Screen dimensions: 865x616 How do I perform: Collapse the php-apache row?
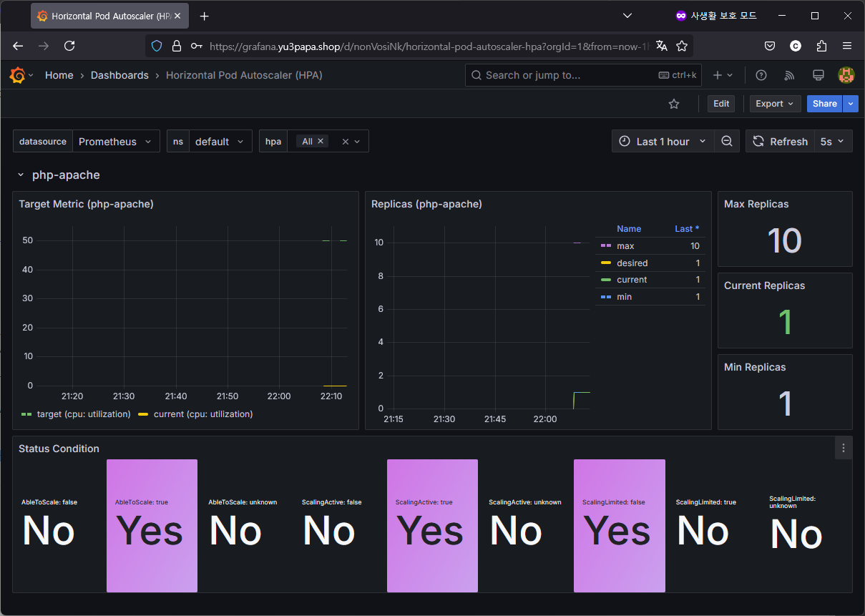click(x=21, y=175)
